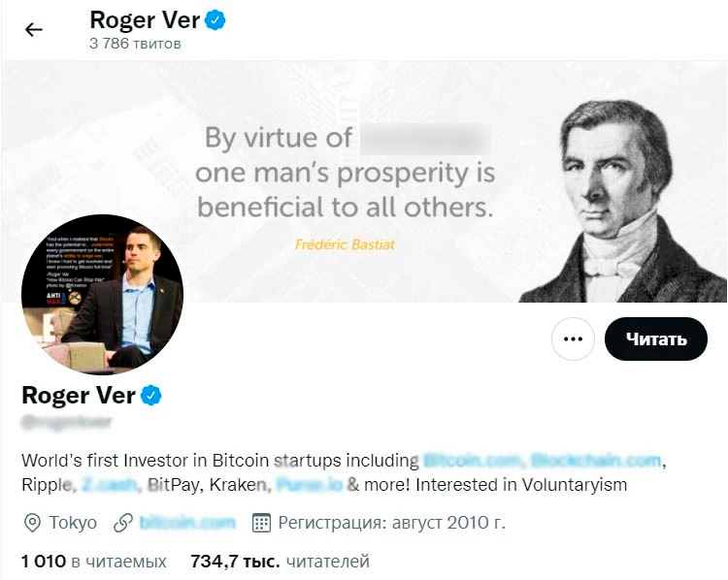Click the calendar icon by registration date
The image size is (728, 580).
(x=260, y=523)
